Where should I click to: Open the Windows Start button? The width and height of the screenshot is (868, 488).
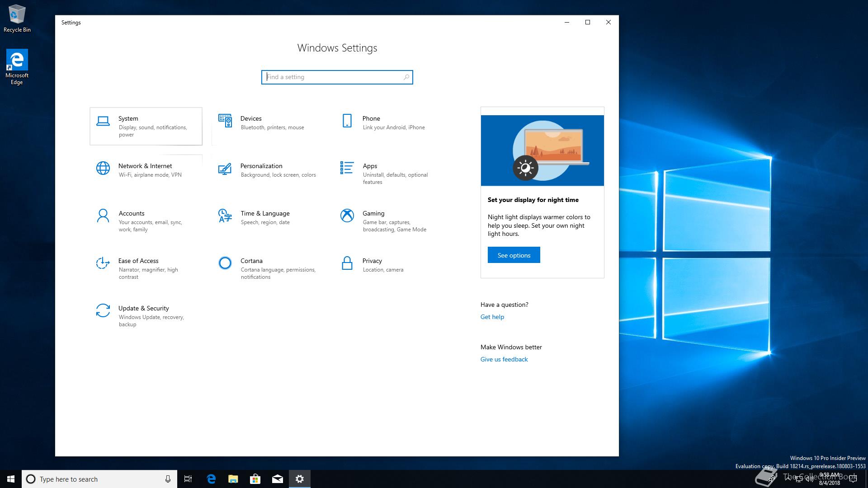(11, 479)
